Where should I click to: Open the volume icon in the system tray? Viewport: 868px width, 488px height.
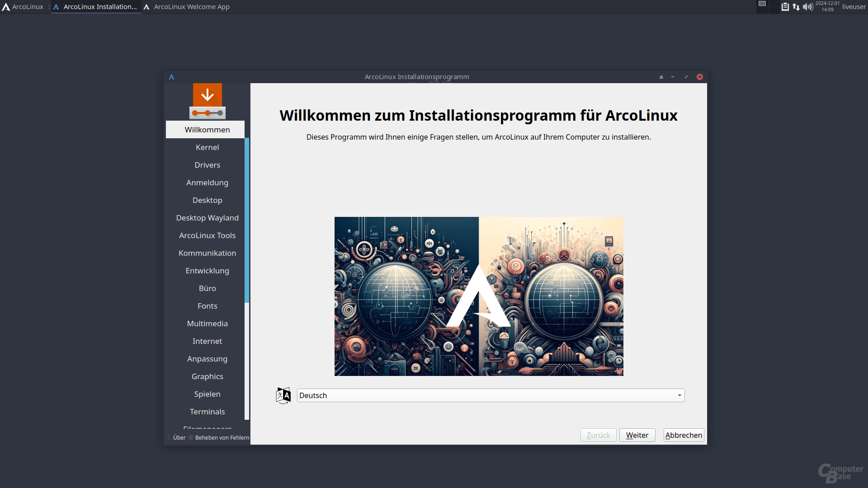coord(807,7)
